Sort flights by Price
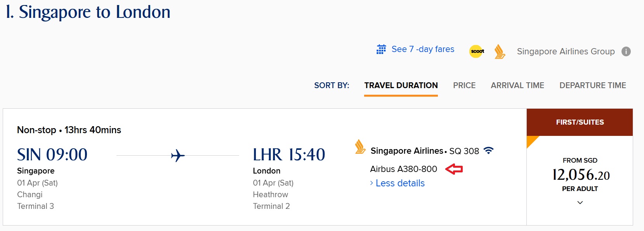The image size is (644, 231). [464, 85]
